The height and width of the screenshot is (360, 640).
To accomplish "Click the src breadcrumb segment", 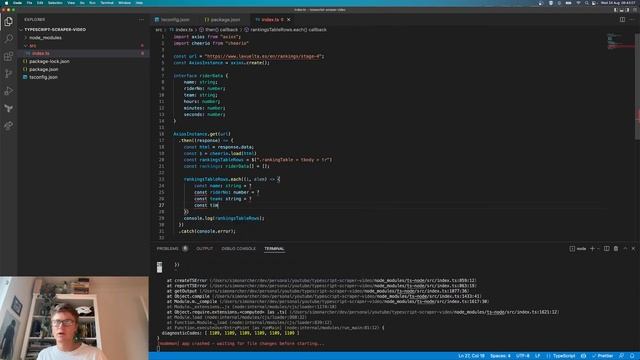I will pos(158,30).
